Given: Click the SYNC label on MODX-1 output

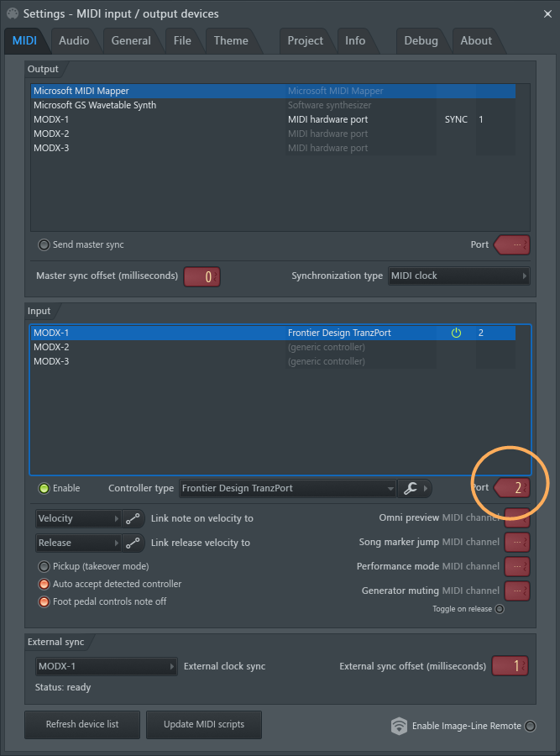Looking at the screenshot, I should coord(456,119).
